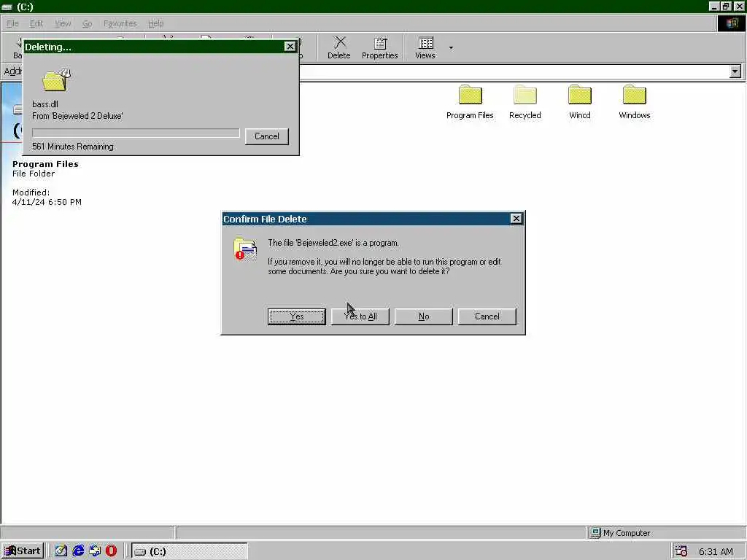This screenshot has height=560, width=747.
Task: Cancel the Confirm File Delete dialog
Action: click(487, 316)
